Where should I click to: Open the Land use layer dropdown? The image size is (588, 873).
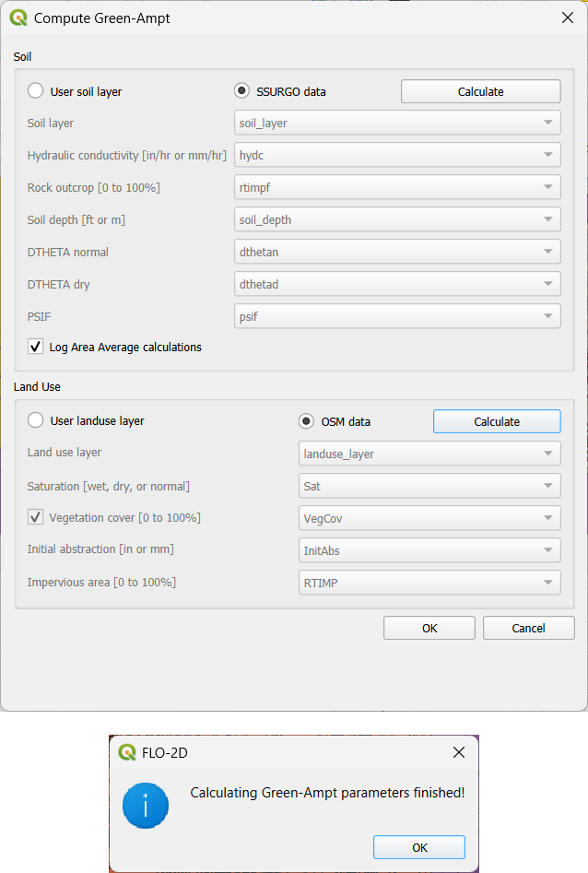(x=429, y=454)
